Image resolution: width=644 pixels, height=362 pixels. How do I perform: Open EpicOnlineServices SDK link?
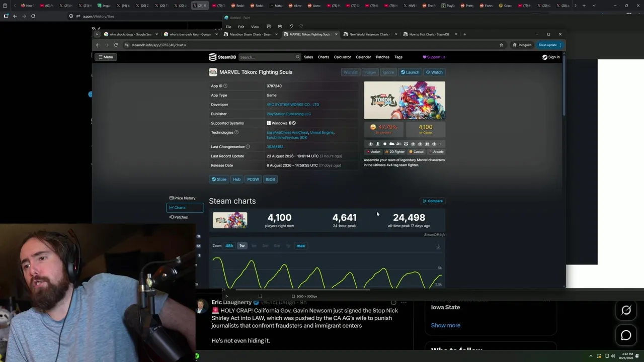tap(287, 138)
